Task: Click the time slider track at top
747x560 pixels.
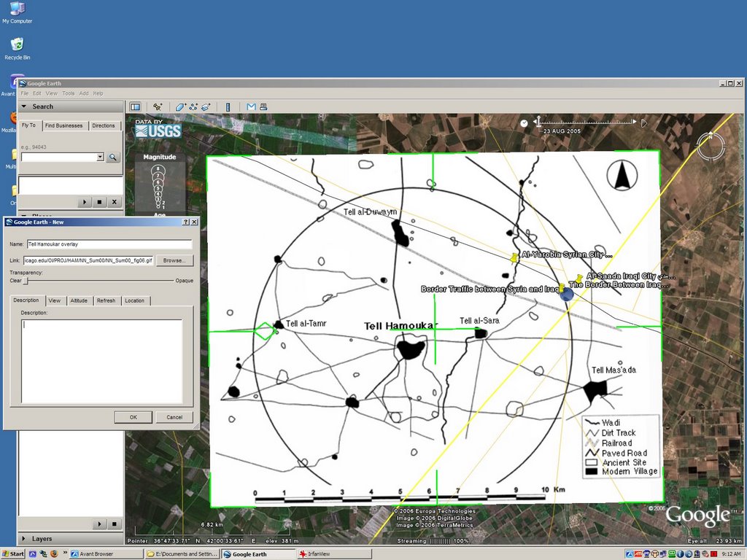Action: [586, 122]
